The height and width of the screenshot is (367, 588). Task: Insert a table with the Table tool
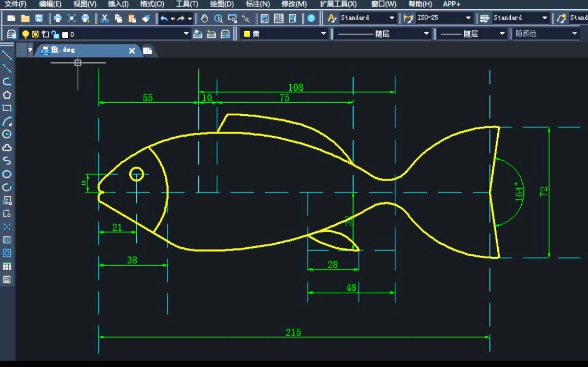coord(7,266)
